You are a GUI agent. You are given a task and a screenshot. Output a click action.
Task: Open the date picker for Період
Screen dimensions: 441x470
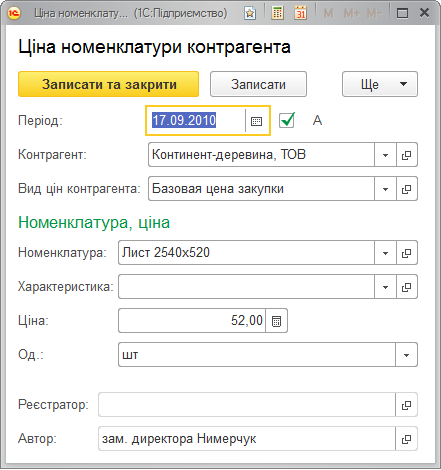click(256, 121)
